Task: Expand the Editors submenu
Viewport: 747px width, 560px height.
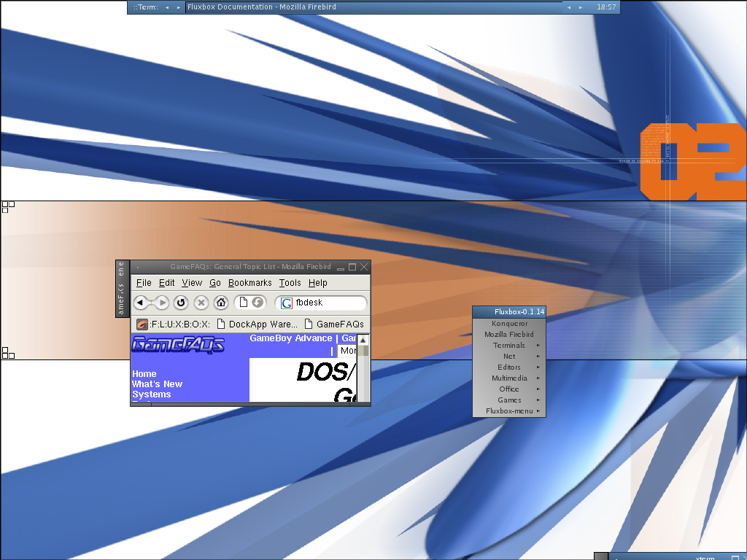Action: [x=509, y=367]
